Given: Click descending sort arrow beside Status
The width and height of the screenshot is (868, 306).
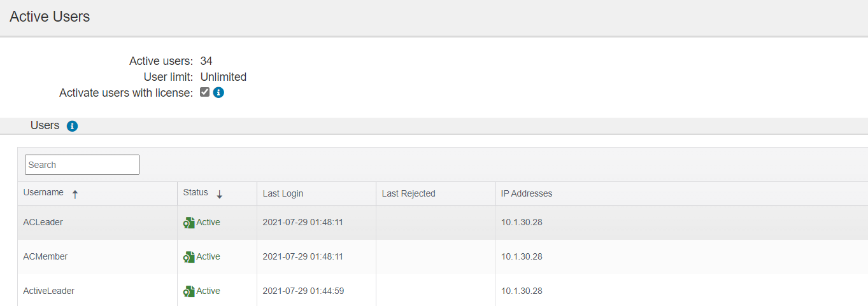Looking at the screenshot, I should click(220, 194).
